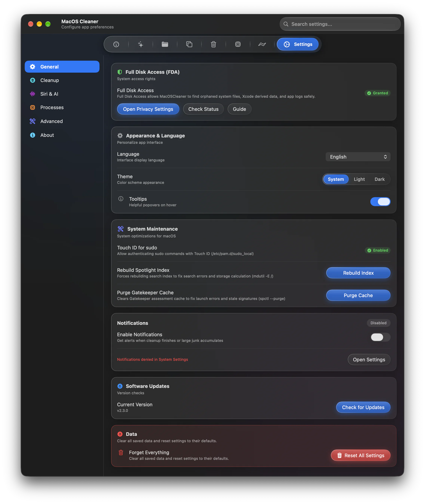The width and height of the screenshot is (425, 504).
Task: Select the Settings tab in toolbar
Action: (x=298, y=44)
